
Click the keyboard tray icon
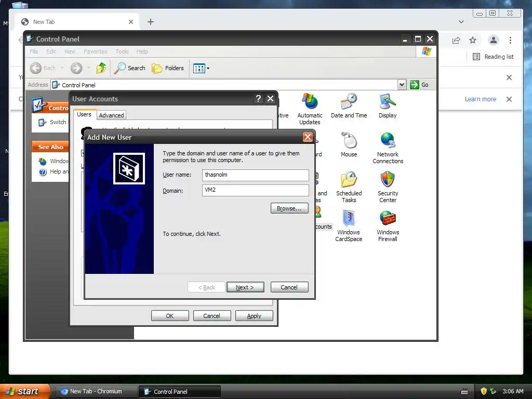(464, 392)
